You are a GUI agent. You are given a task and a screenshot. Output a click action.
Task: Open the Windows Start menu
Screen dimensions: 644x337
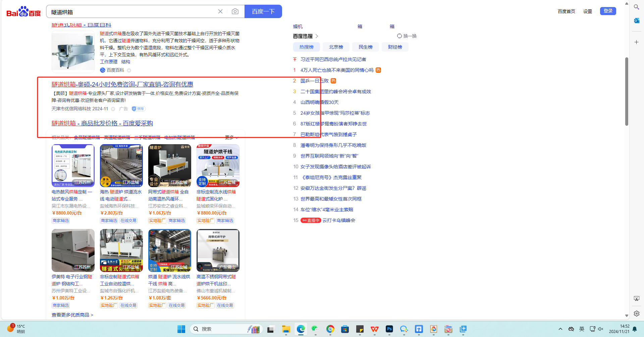click(181, 329)
